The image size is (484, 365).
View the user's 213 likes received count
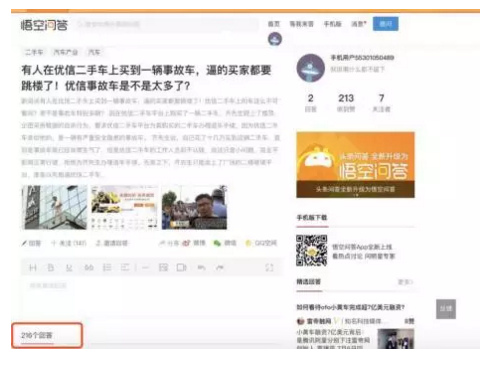[x=346, y=103]
